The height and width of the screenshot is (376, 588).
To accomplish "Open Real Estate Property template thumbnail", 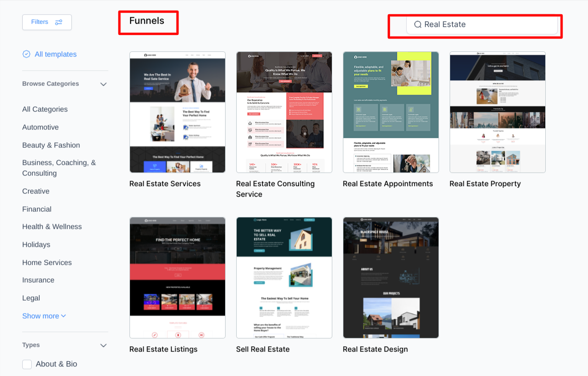I will point(497,112).
